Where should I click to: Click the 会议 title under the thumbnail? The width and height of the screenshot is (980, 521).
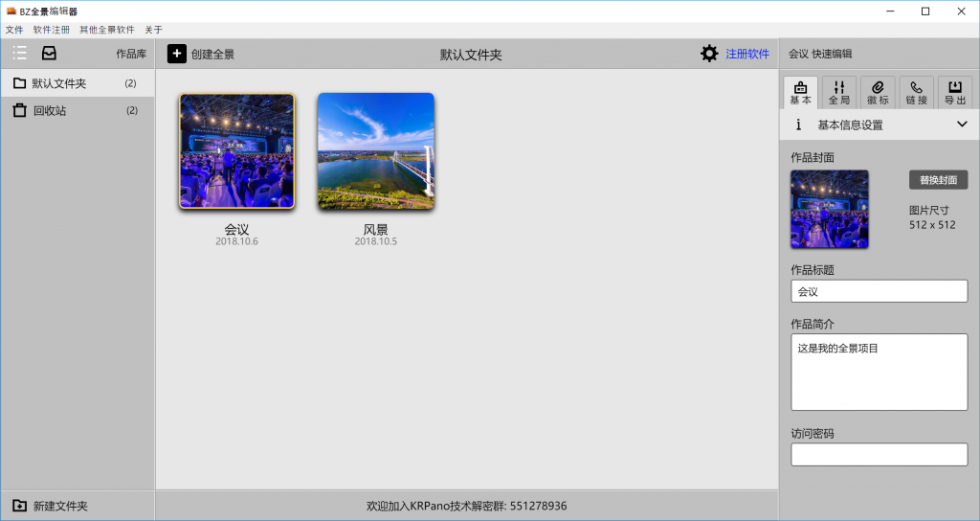pyautogui.click(x=237, y=229)
